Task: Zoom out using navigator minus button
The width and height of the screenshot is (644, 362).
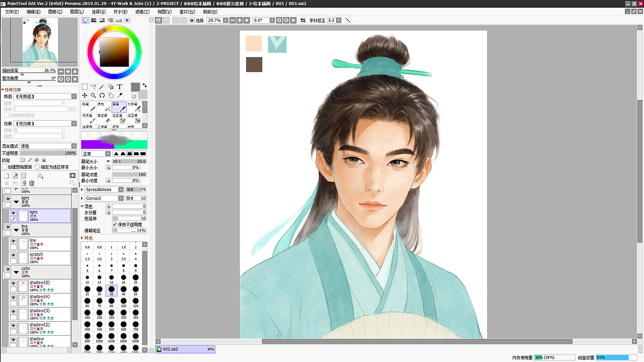Action: coord(61,71)
